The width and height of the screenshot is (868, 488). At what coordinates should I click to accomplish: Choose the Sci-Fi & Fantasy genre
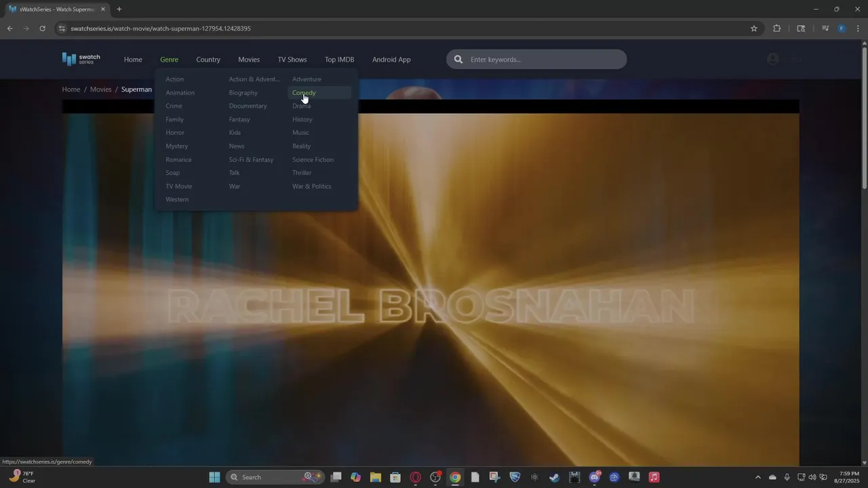pyautogui.click(x=251, y=160)
